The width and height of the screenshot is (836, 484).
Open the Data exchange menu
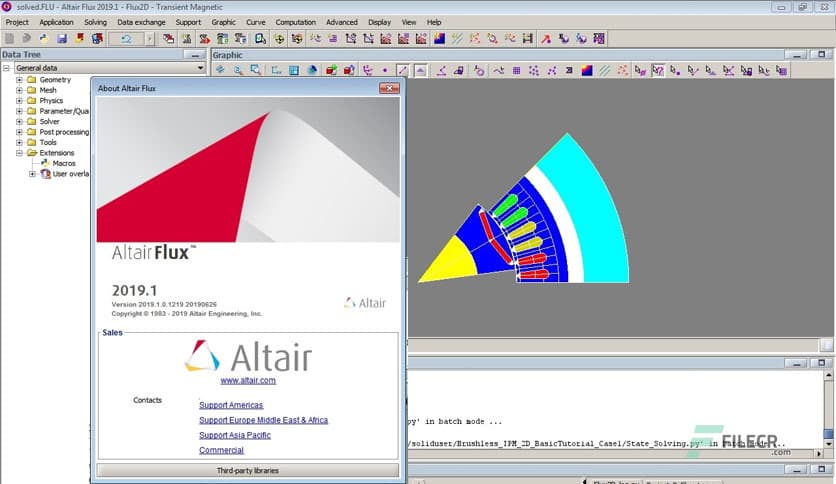tap(141, 22)
